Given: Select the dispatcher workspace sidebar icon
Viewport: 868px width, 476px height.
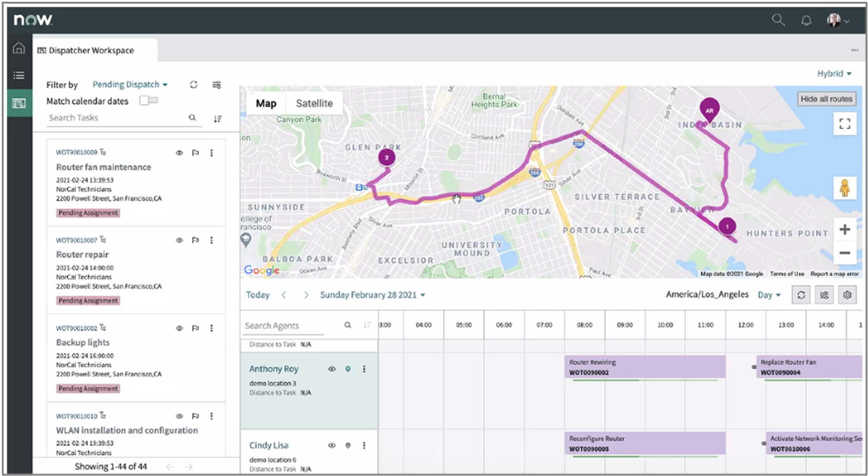Looking at the screenshot, I should click(x=19, y=103).
